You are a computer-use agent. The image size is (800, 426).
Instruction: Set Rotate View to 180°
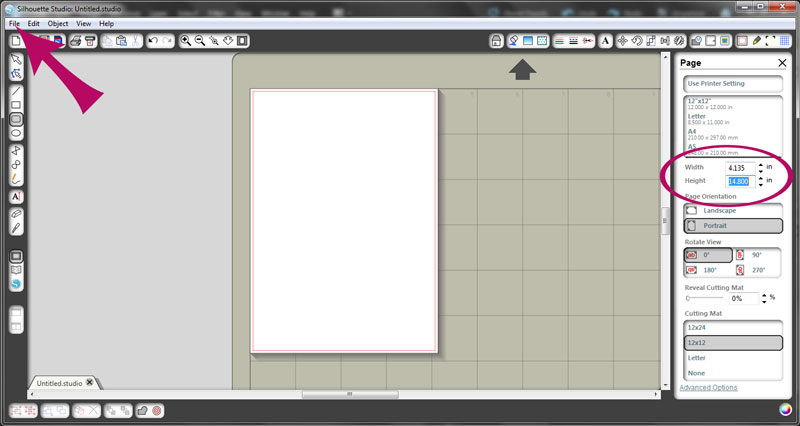[708, 270]
